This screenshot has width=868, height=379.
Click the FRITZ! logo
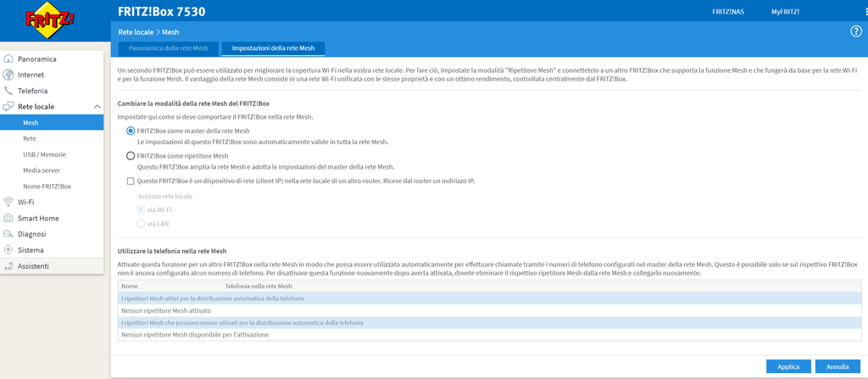(50, 20)
